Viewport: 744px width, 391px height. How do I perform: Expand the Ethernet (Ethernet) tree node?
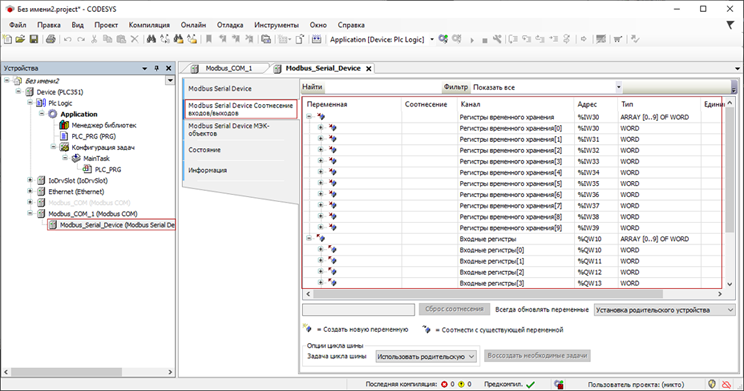click(30, 191)
